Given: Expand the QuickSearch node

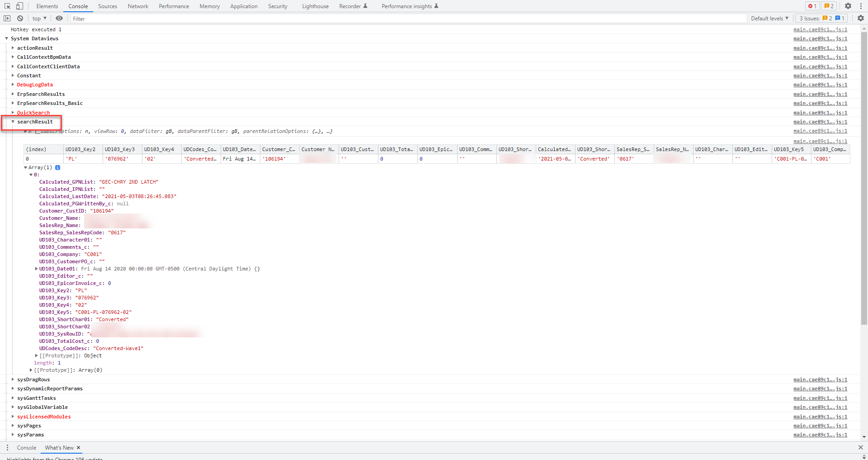Looking at the screenshot, I should tap(13, 113).
